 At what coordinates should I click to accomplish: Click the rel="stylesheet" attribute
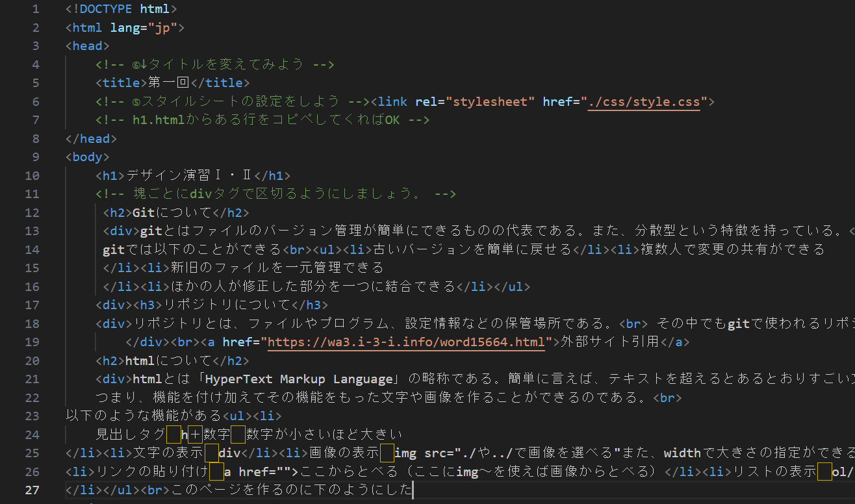click(x=474, y=101)
